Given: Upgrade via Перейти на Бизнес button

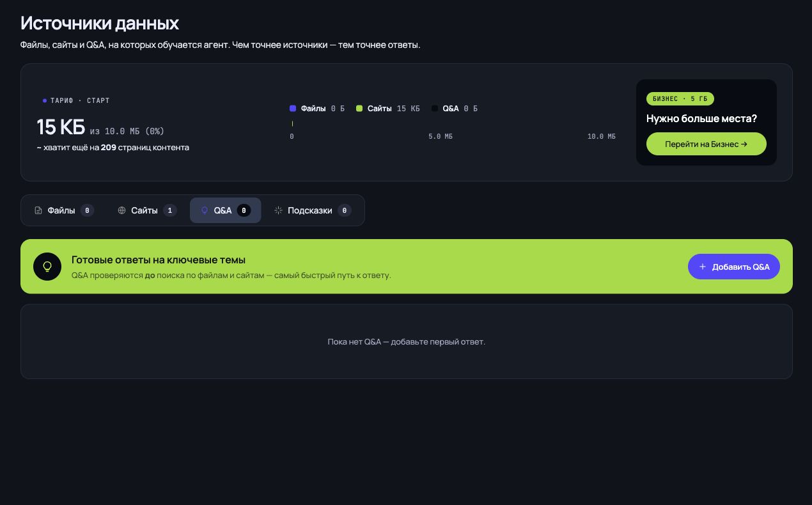Looking at the screenshot, I should (707, 144).
